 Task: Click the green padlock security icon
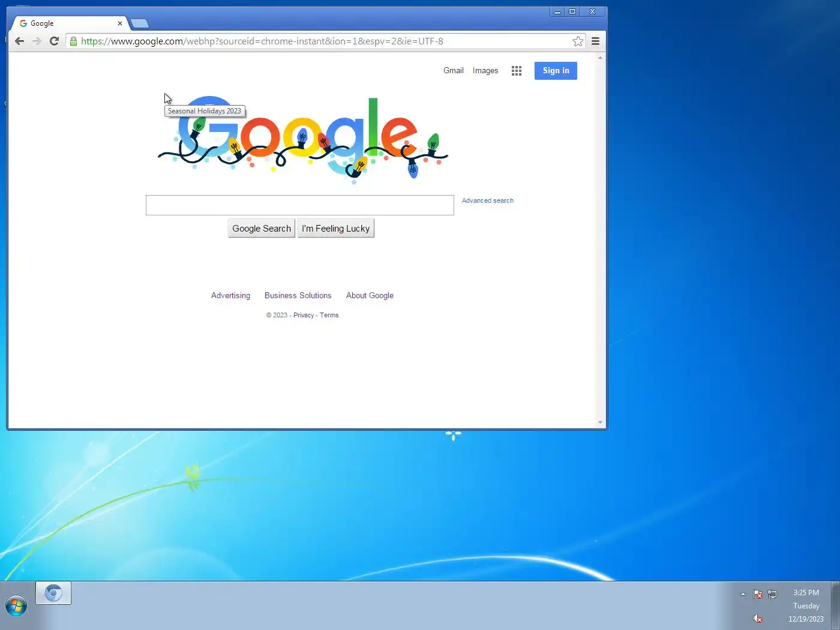pyautogui.click(x=73, y=41)
